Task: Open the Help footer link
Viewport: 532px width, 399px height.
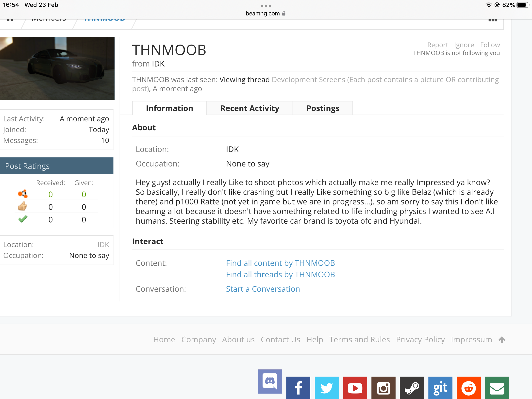Action: (315, 340)
